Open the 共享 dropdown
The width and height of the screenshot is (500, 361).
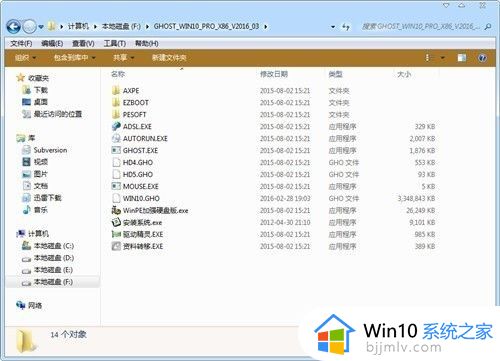coord(123,58)
